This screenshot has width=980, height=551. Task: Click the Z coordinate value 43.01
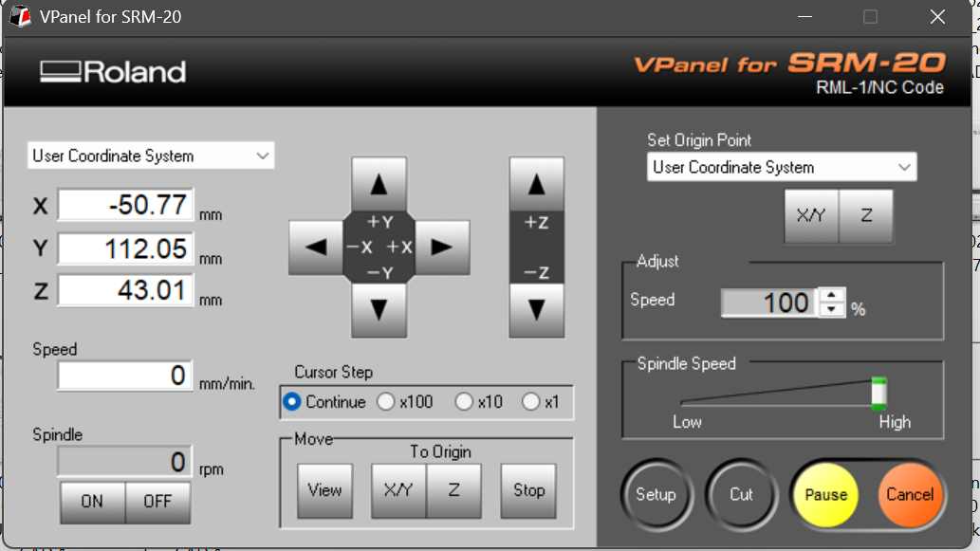click(125, 290)
